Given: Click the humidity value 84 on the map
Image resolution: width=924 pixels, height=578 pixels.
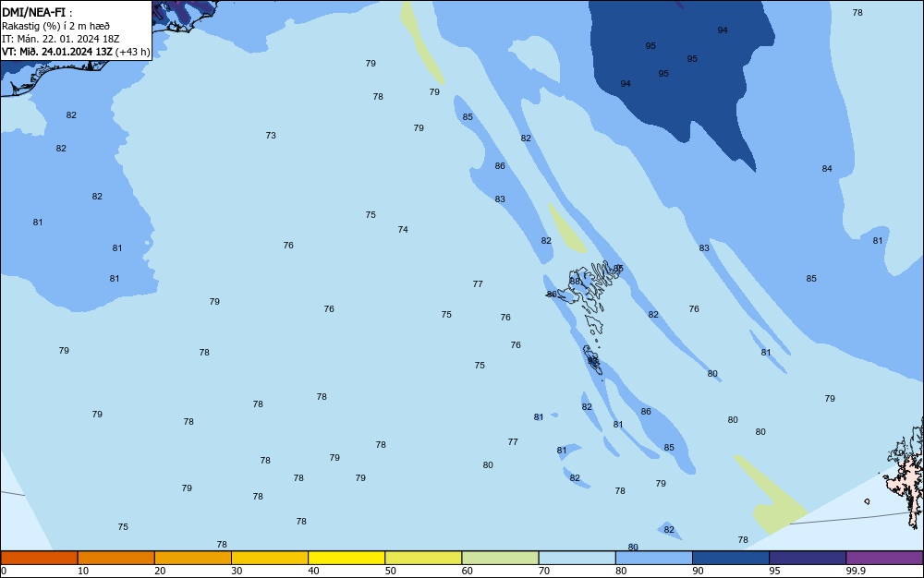Looking at the screenshot, I should click(827, 169).
